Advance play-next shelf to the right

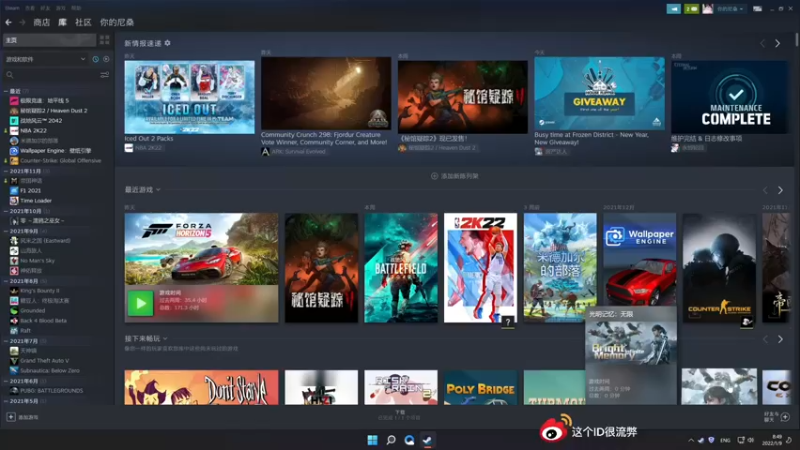coord(780,339)
